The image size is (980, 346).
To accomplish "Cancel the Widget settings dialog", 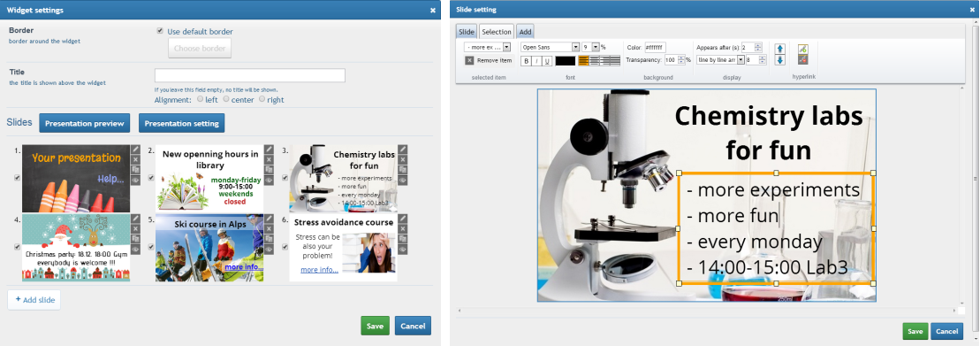I will point(413,326).
